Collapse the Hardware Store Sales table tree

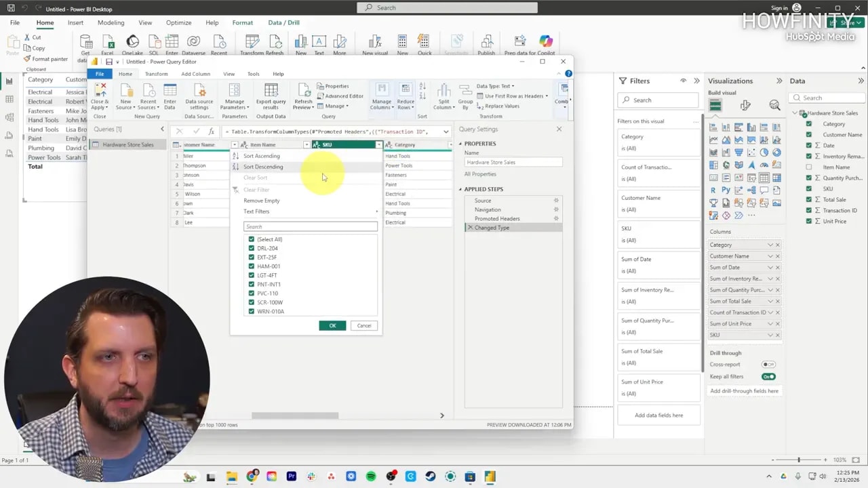point(795,113)
